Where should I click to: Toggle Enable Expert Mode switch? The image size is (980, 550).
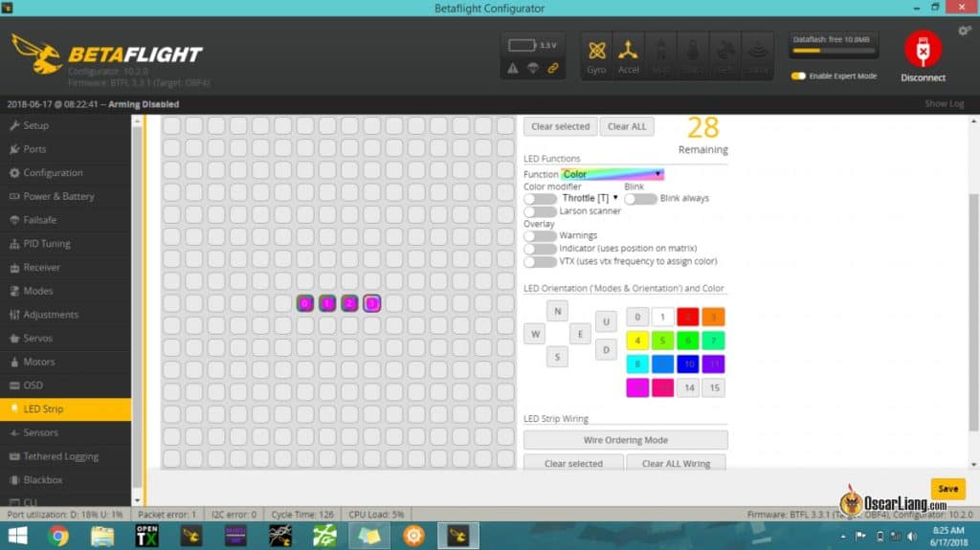[798, 77]
